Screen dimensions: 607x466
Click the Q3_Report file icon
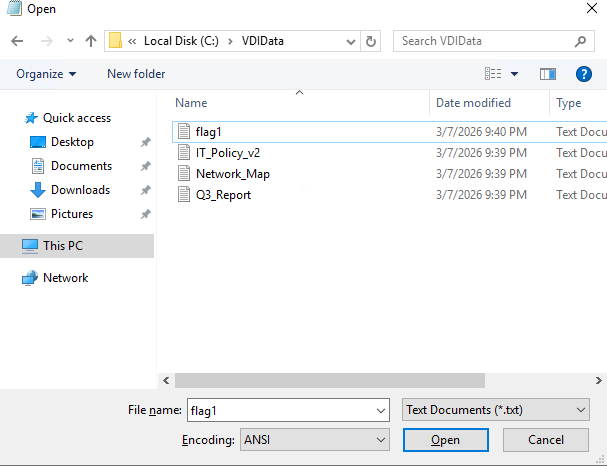184,194
